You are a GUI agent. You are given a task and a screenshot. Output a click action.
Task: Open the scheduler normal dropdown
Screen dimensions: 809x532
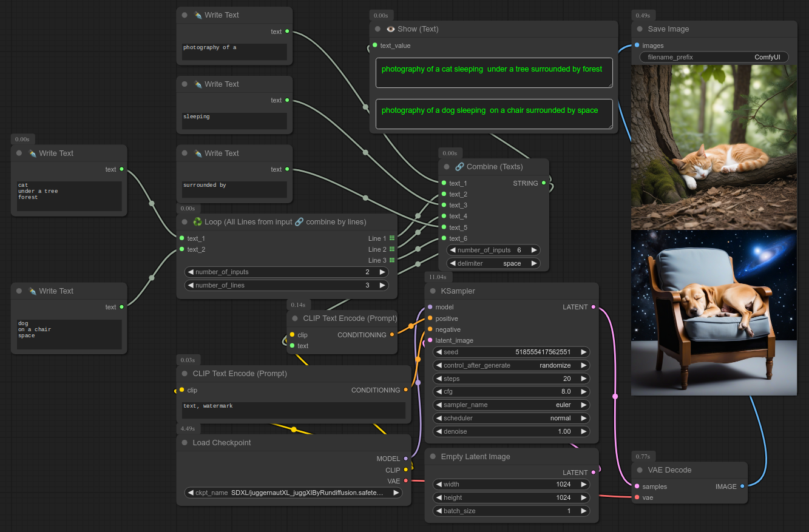[x=511, y=418]
